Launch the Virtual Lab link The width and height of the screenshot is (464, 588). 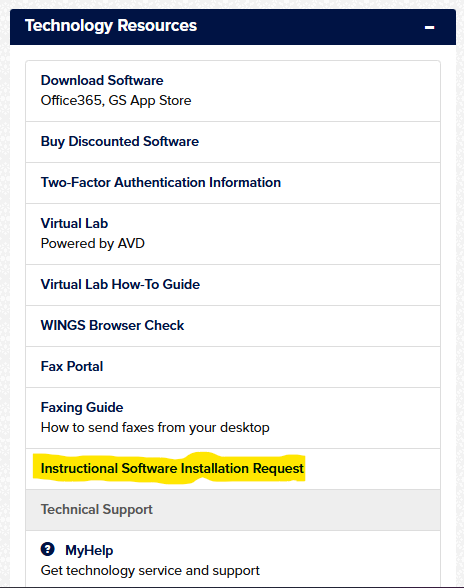pos(74,224)
